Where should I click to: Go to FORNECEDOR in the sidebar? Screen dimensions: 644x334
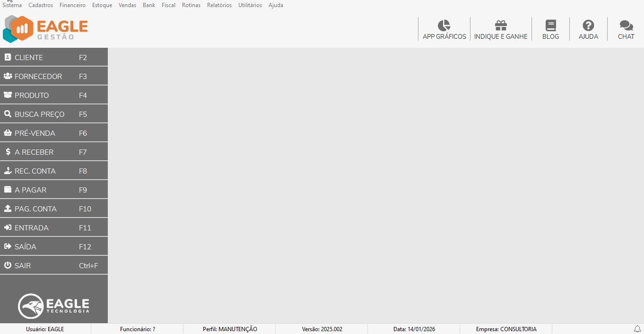point(53,76)
